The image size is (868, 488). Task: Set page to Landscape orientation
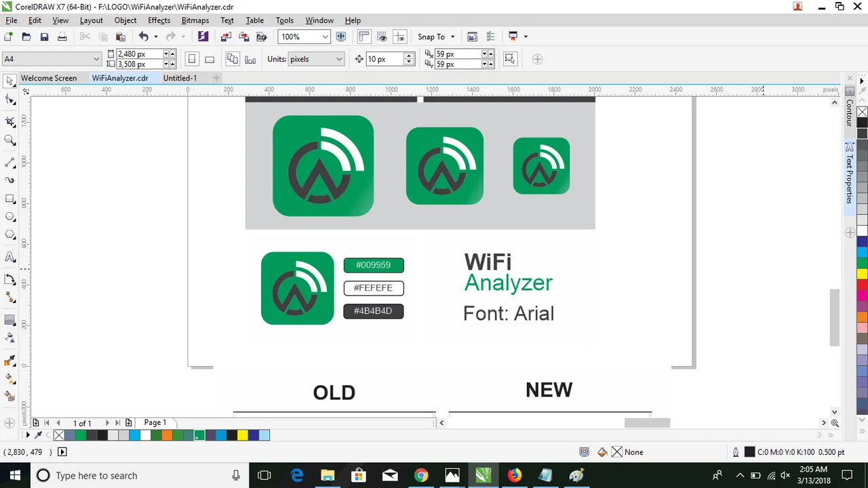coord(210,59)
